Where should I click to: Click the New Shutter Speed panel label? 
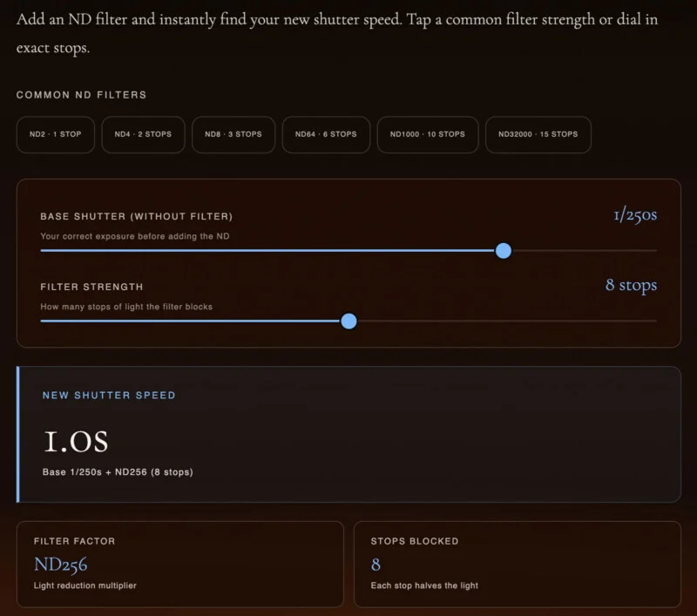[x=108, y=395]
